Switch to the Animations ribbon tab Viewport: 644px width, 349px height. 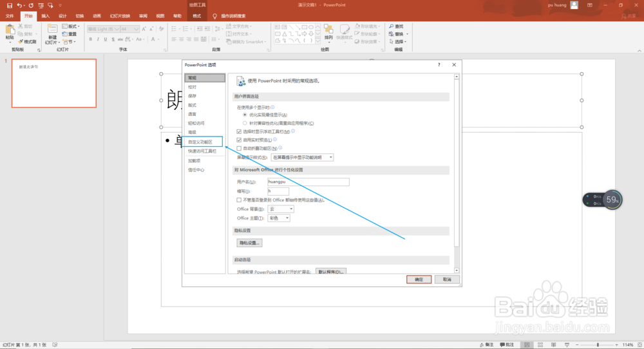tap(97, 16)
